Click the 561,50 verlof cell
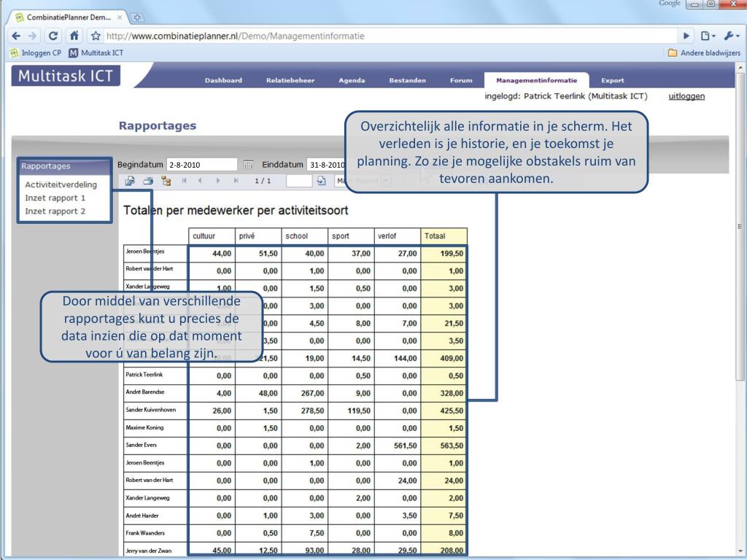This screenshot has height=560, width=747. [398, 446]
